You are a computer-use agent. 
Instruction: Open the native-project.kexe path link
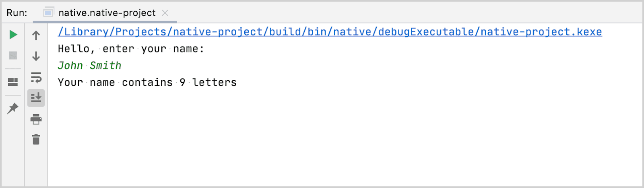[x=330, y=32]
